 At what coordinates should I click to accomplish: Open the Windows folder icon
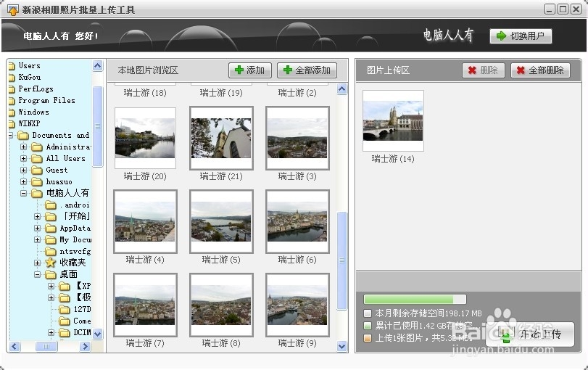12,112
